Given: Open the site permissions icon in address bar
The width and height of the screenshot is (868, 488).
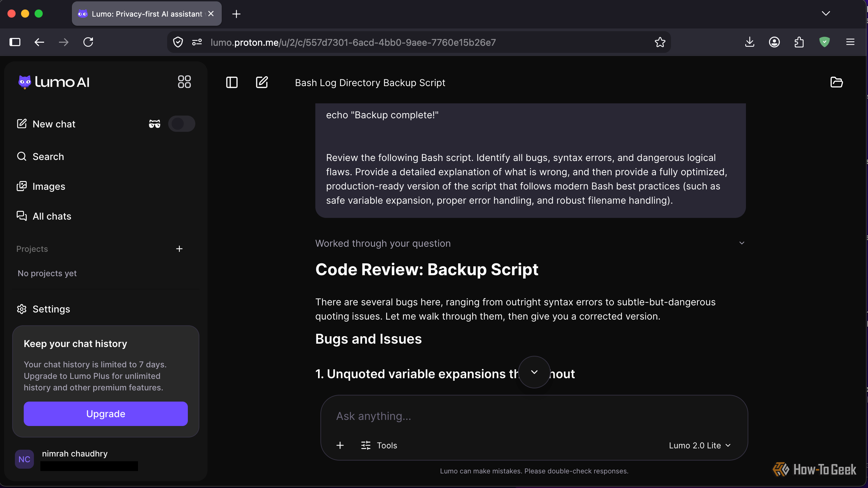Looking at the screenshot, I should 197,42.
